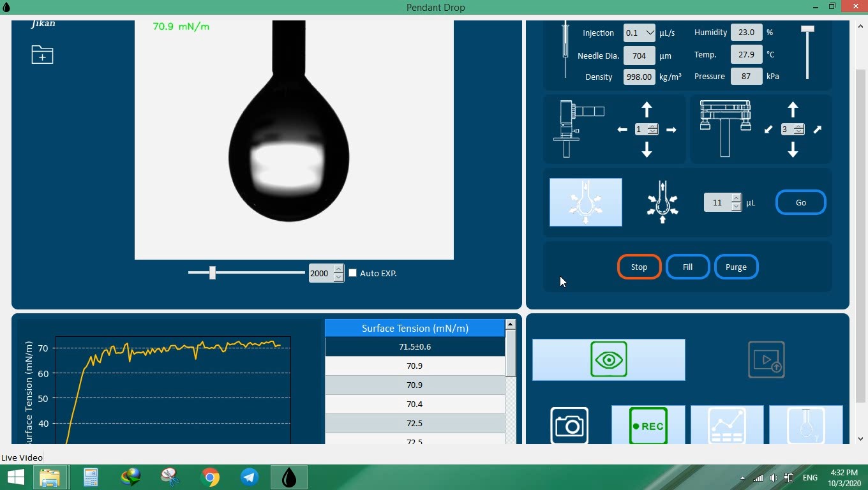Decrease the exposure value spinner
The image size is (868, 490).
point(339,278)
